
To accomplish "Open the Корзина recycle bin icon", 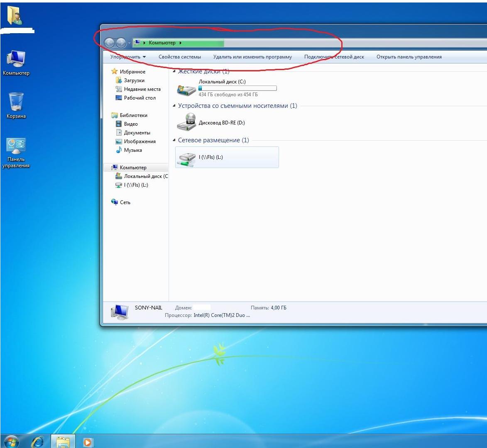I will coord(16,102).
